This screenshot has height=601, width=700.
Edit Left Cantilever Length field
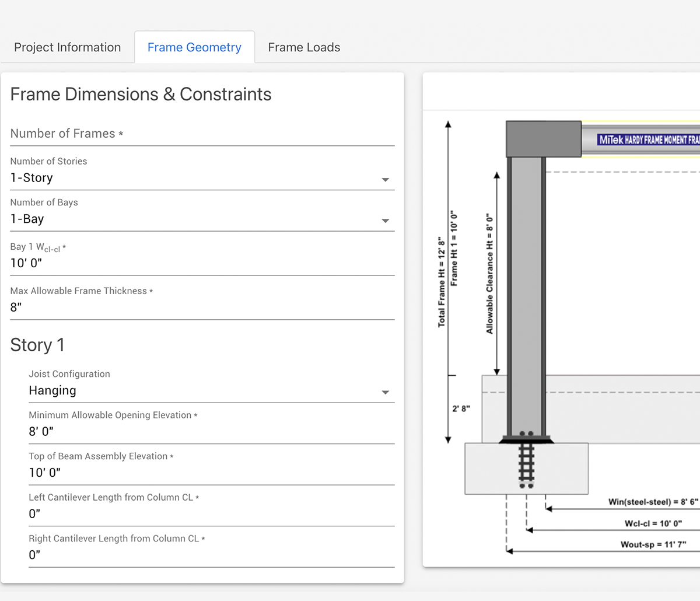pos(211,513)
